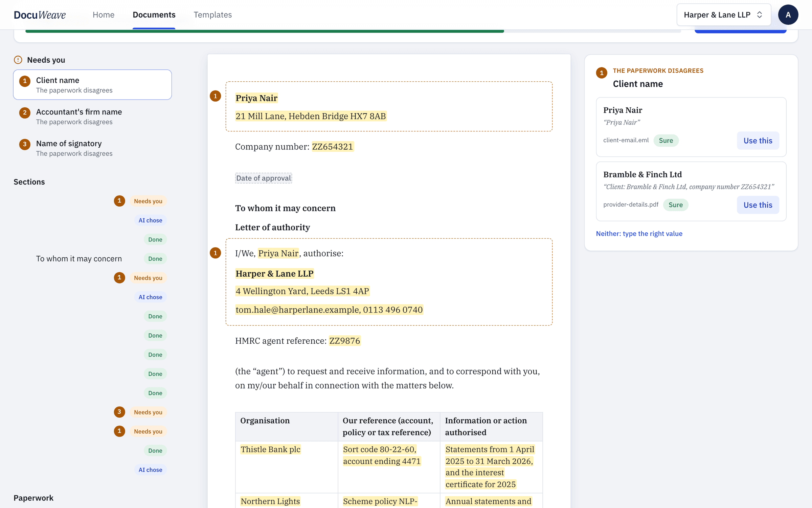
Task: Click the 4 Wellington Yard, Leeds address
Action: (302, 291)
